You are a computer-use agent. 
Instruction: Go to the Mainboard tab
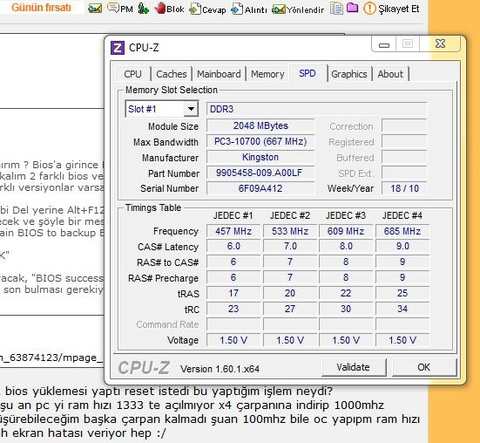(219, 74)
